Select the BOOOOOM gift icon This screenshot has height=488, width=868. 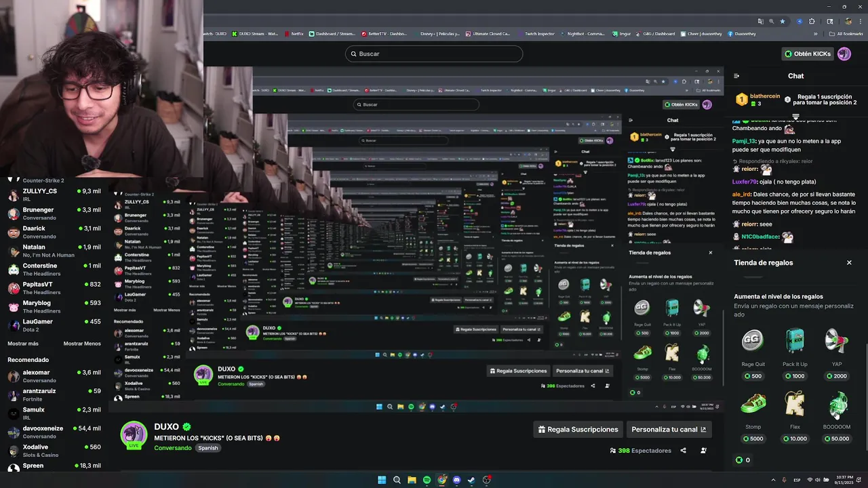click(837, 405)
